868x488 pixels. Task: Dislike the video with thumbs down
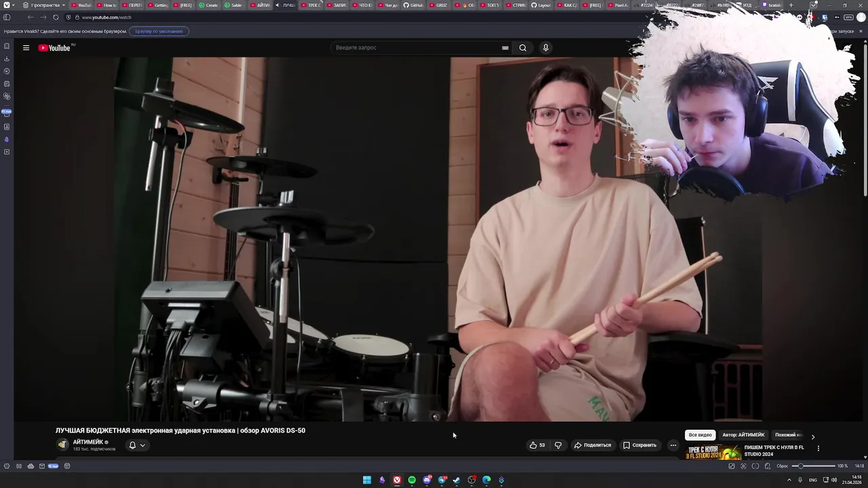(x=558, y=445)
